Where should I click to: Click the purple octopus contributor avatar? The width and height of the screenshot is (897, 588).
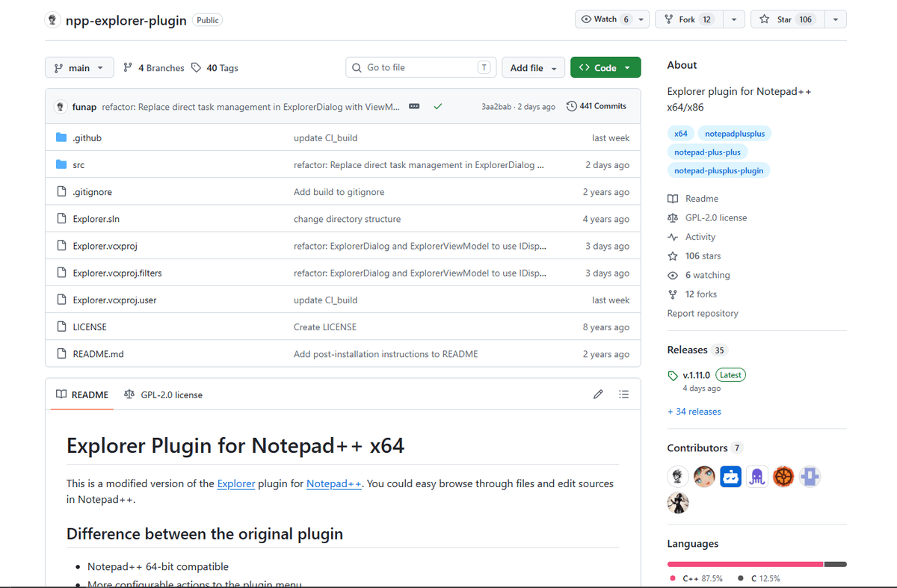(x=757, y=476)
